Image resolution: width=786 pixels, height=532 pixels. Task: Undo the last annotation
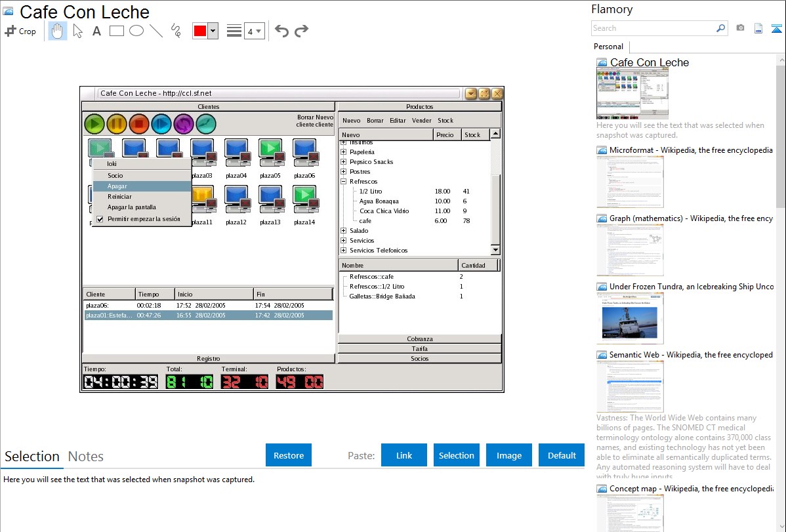[281, 31]
